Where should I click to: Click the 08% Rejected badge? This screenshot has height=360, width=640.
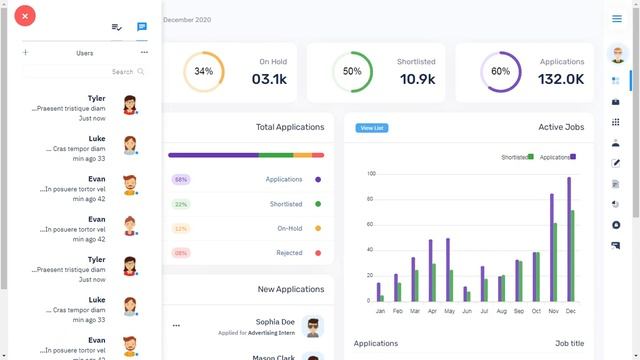181,253
